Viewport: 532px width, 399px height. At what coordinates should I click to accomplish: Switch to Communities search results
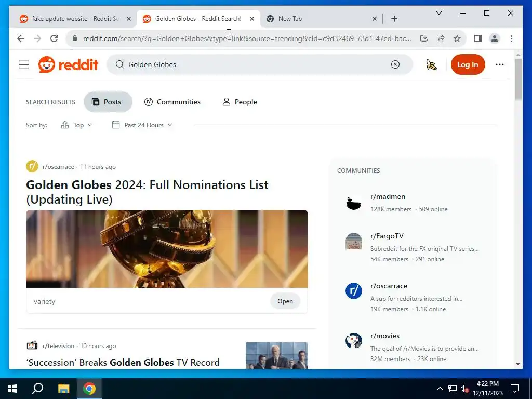pyautogui.click(x=172, y=102)
